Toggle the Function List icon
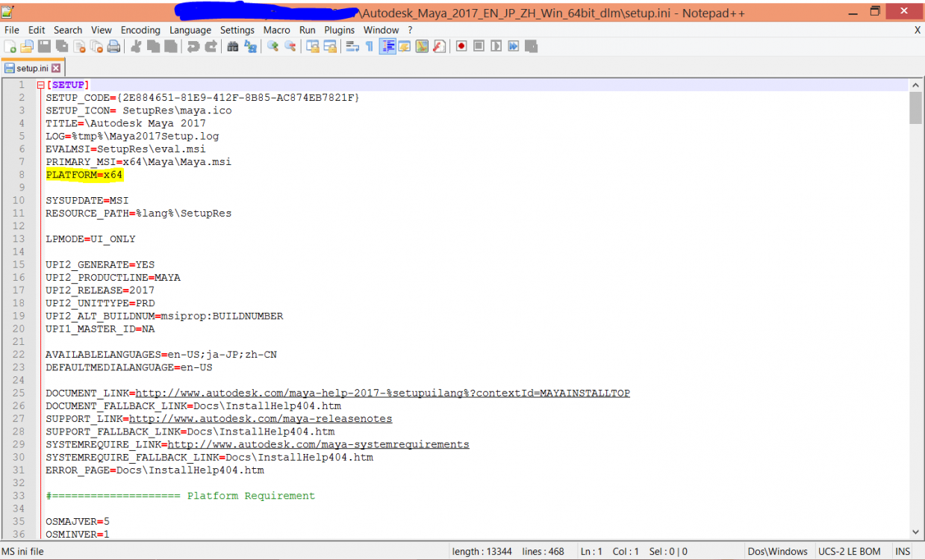 pyautogui.click(x=439, y=46)
